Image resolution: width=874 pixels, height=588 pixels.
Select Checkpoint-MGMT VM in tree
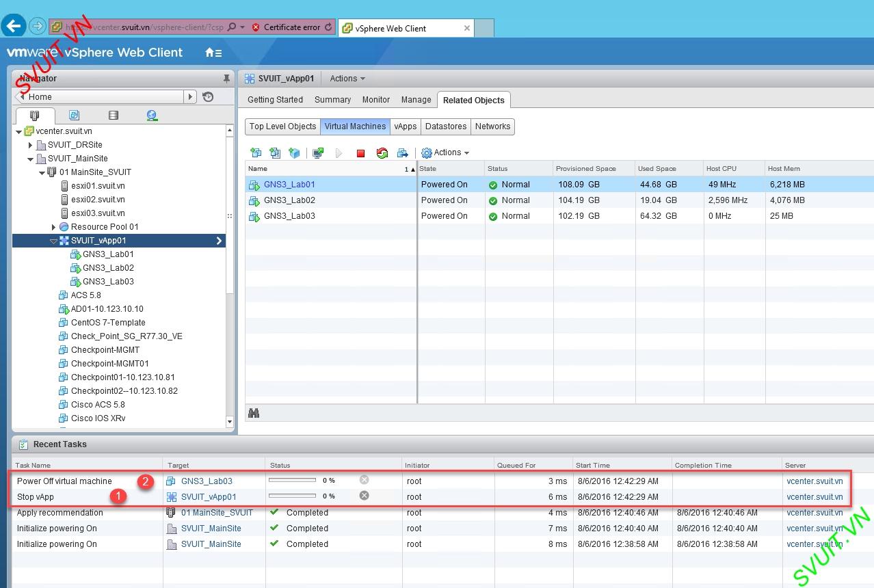105,350
